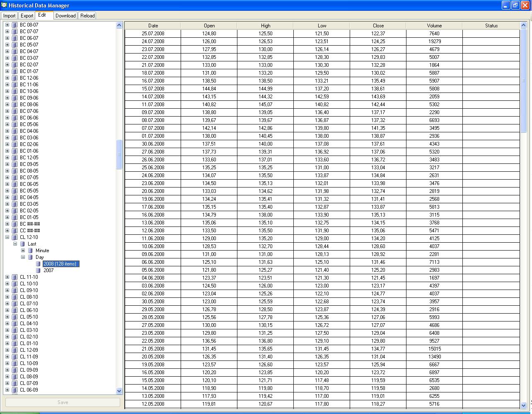Select the database icon next to BC 05-07

(15, 45)
